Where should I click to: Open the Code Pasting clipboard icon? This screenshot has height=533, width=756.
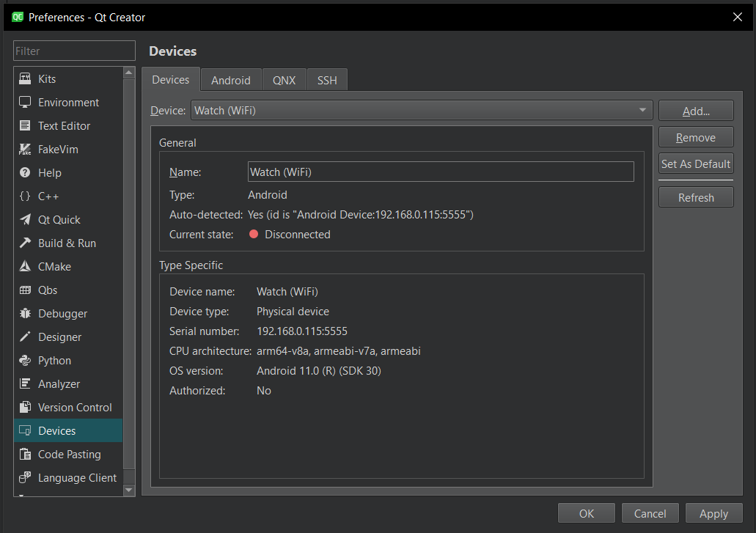(x=25, y=454)
